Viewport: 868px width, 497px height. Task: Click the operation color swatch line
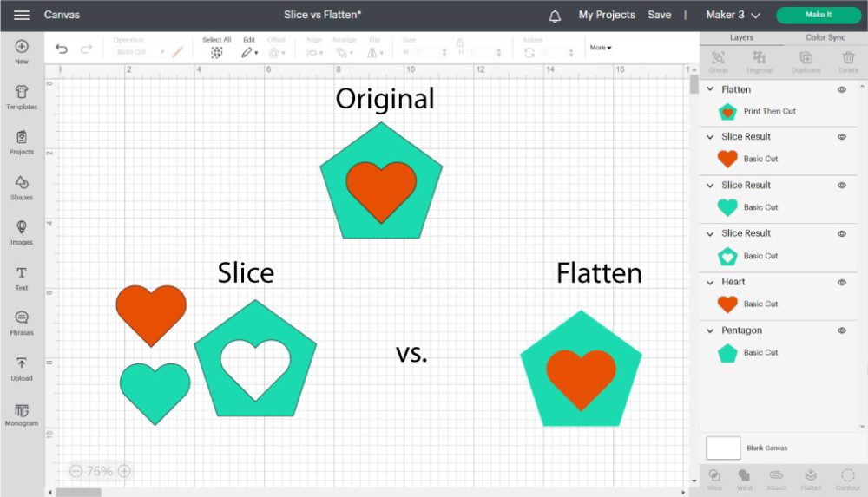point(178,52)
